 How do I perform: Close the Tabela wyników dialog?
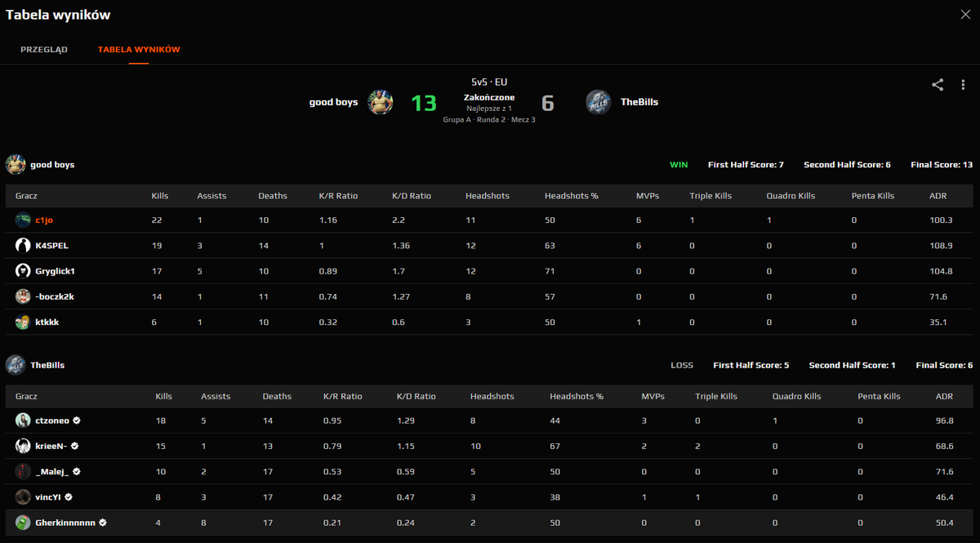965,14
